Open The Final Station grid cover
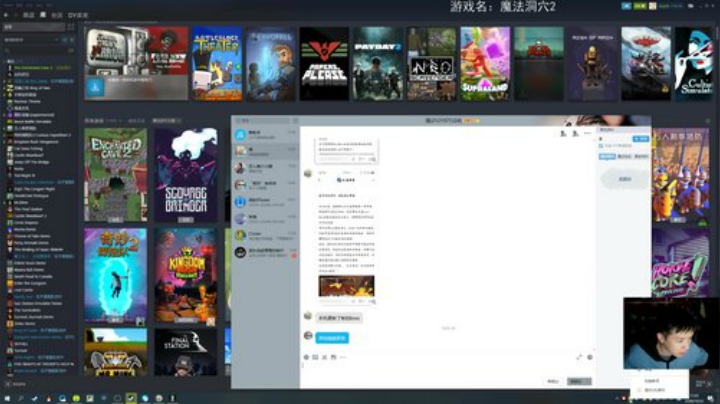The image size is (720, 404). pyautogui.click(x=186, y=352)
